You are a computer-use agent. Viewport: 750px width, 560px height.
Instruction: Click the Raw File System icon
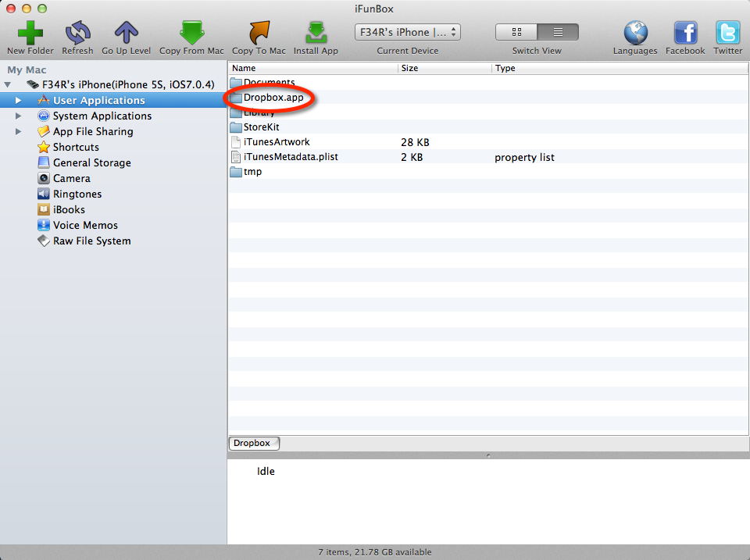coord(44,241)
